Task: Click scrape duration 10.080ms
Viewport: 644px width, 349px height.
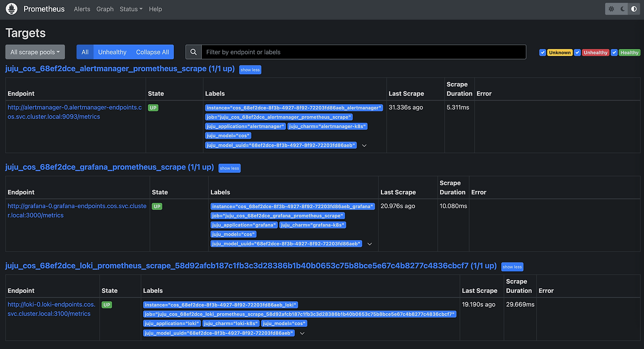Action: point(453,206)
